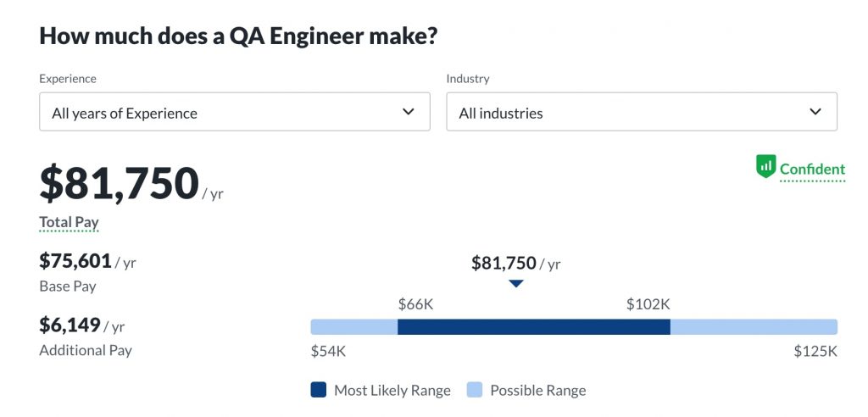Expand the All industries dropdown arrow
This screenshot has height=417, width=868.
point(815,112)
